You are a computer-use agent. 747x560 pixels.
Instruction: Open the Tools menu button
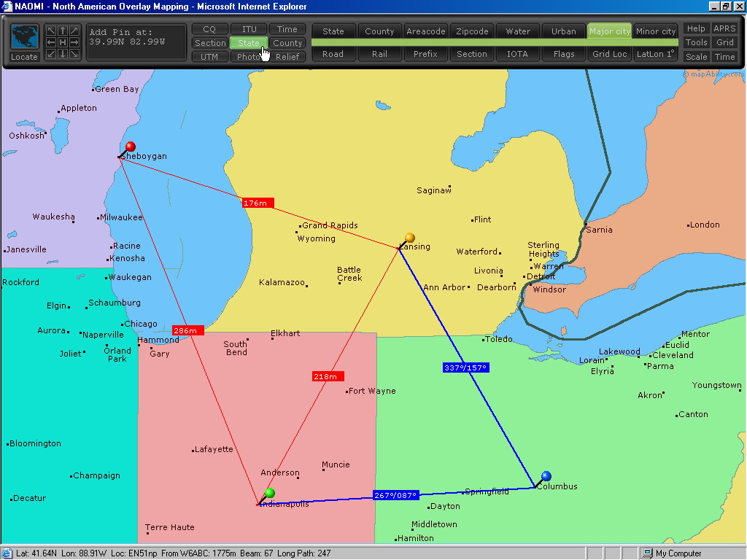696,42
